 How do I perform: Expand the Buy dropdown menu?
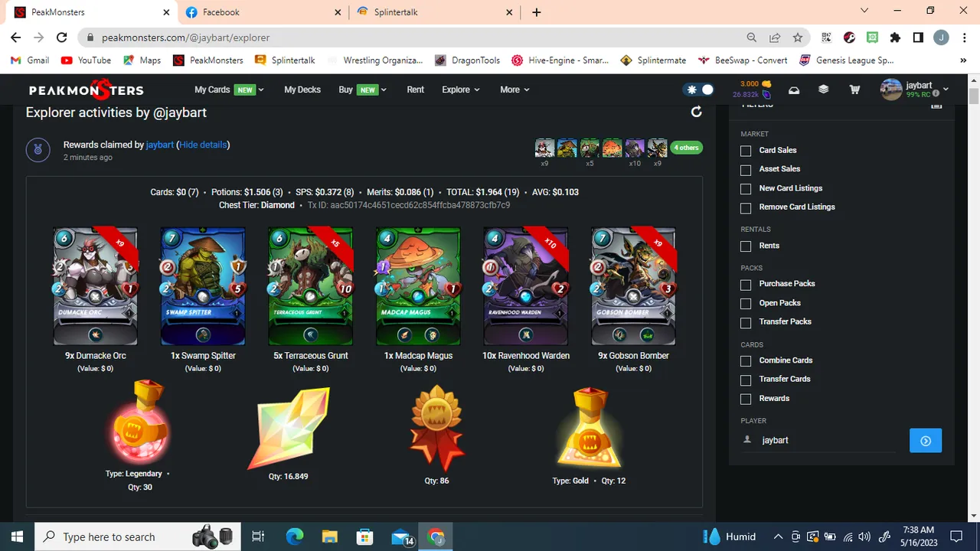pyautogui.click(x=362, y=90)
